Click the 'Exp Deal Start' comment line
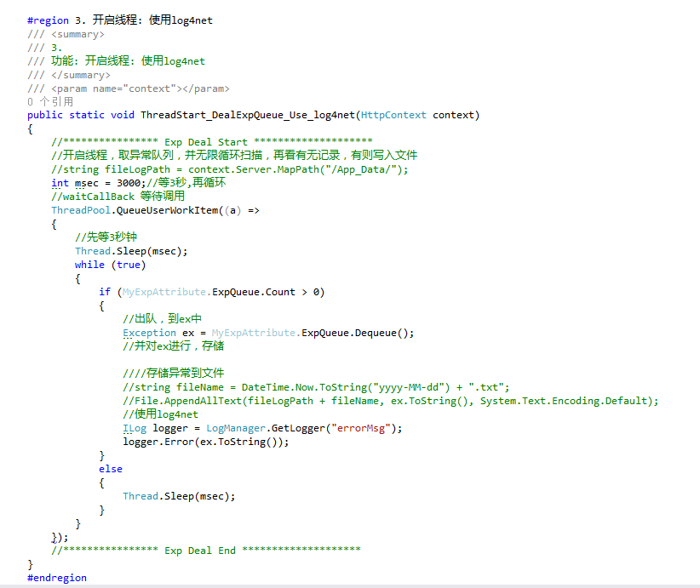 click(x=212, y=142)
